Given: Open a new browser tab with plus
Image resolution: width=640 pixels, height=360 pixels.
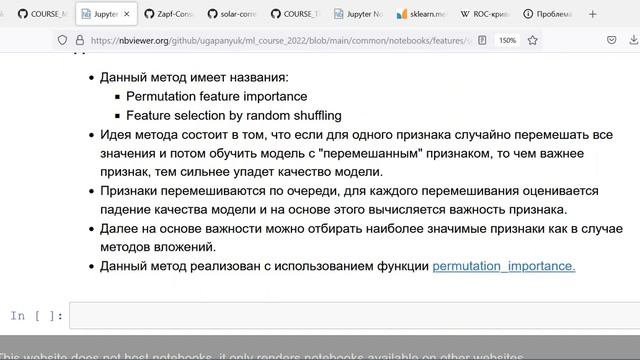Looking at the screenshot, I should coord(593,14).
